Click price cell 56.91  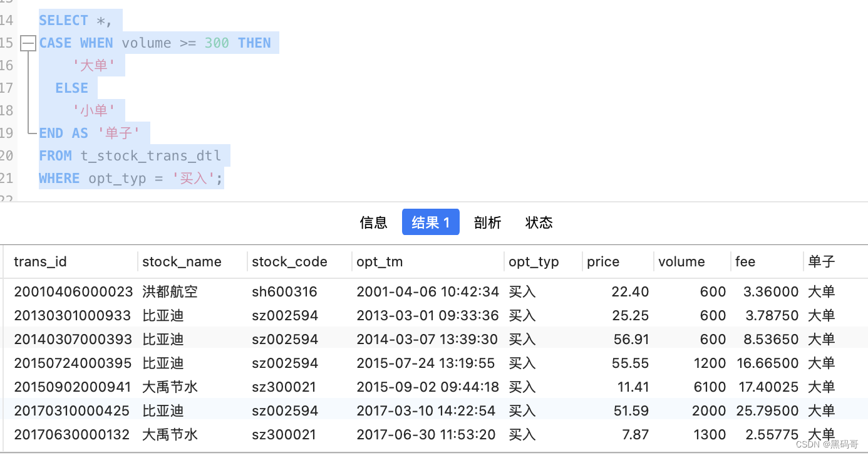pyautogui.click(x=631, y=339)
